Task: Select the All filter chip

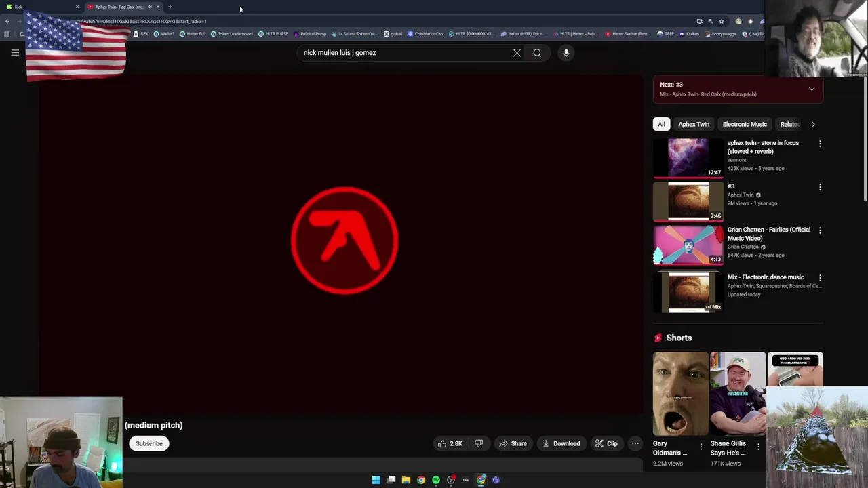Action: click(x=661, y=124)
